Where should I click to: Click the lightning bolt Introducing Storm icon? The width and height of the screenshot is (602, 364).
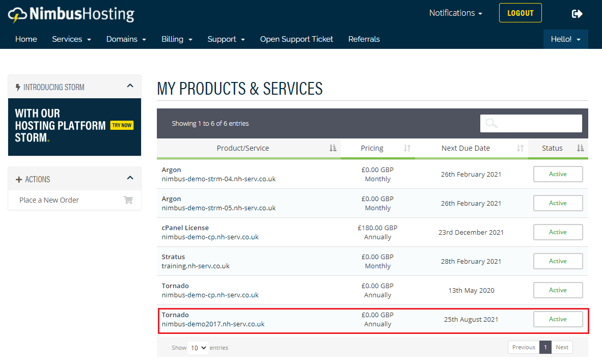pyautogui.click(x=18, y=87)
